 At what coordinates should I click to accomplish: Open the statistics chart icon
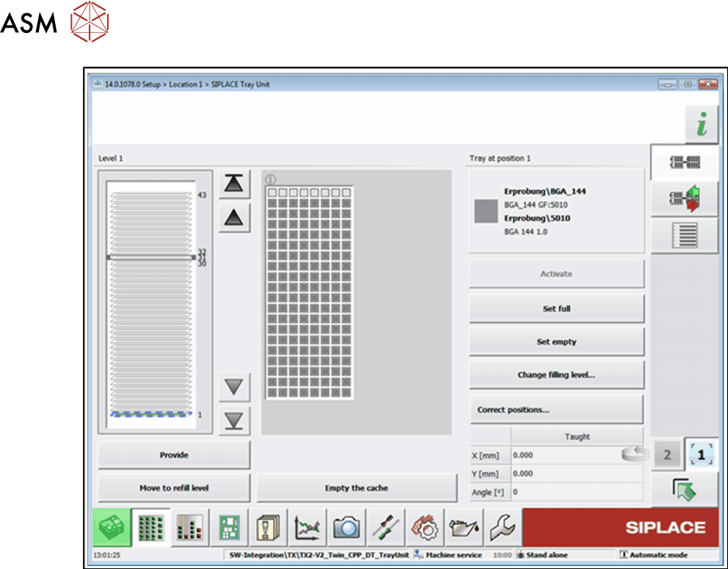[x=307, y=527]
